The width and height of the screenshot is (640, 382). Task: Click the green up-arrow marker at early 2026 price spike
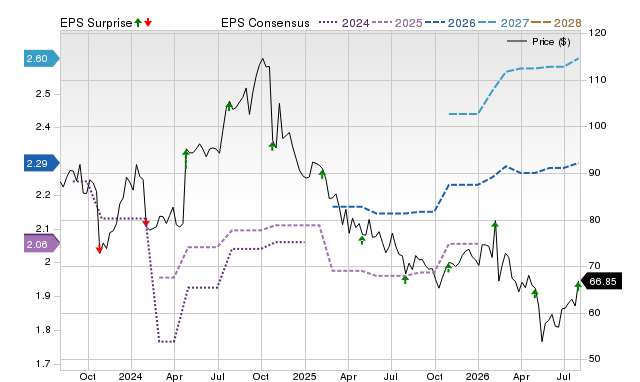tap(495, 226)
